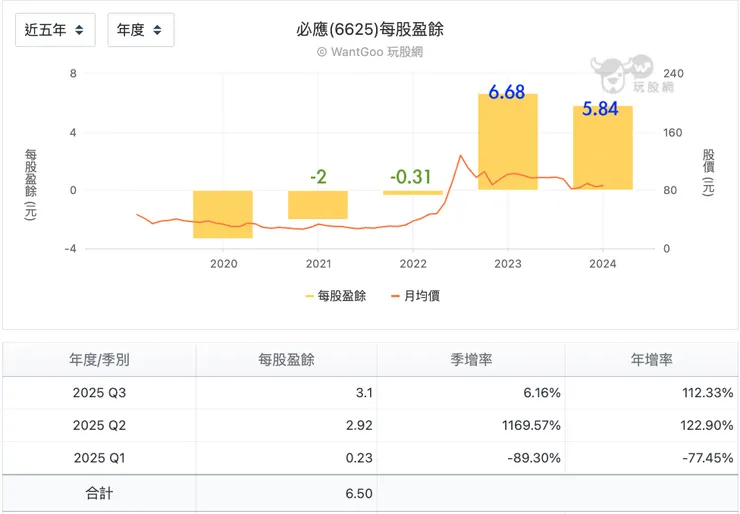The height and width of the screenshot is (514, 740).
Task: Click the 2022 EPS bar labeled -0.31
Action: tap(412, 193)
